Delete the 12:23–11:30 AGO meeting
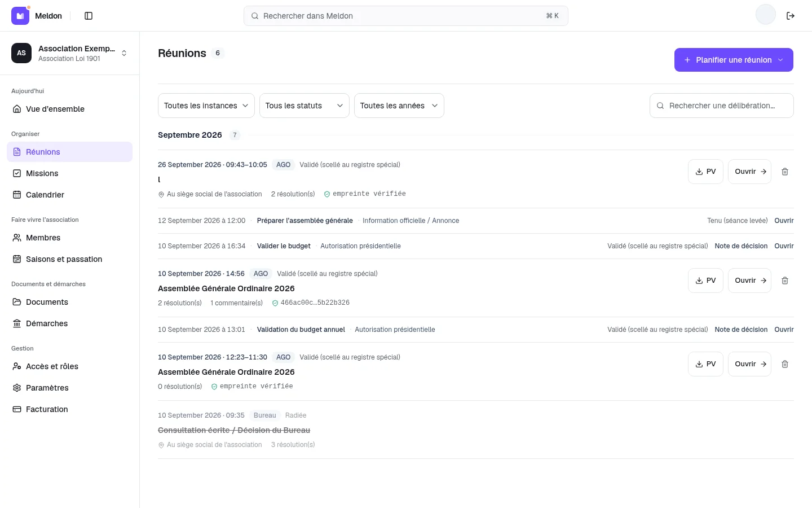Screen dimensions: 812x508 point(785,364)
